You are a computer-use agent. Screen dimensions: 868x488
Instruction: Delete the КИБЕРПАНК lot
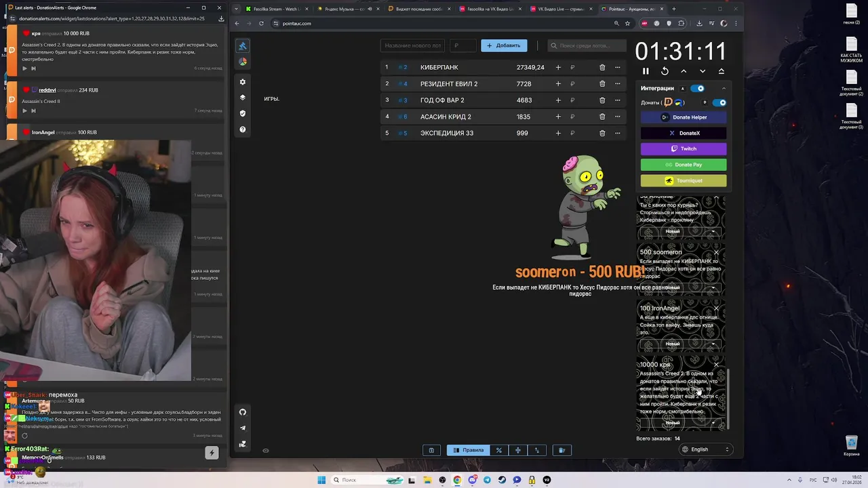tap(602, 67)
